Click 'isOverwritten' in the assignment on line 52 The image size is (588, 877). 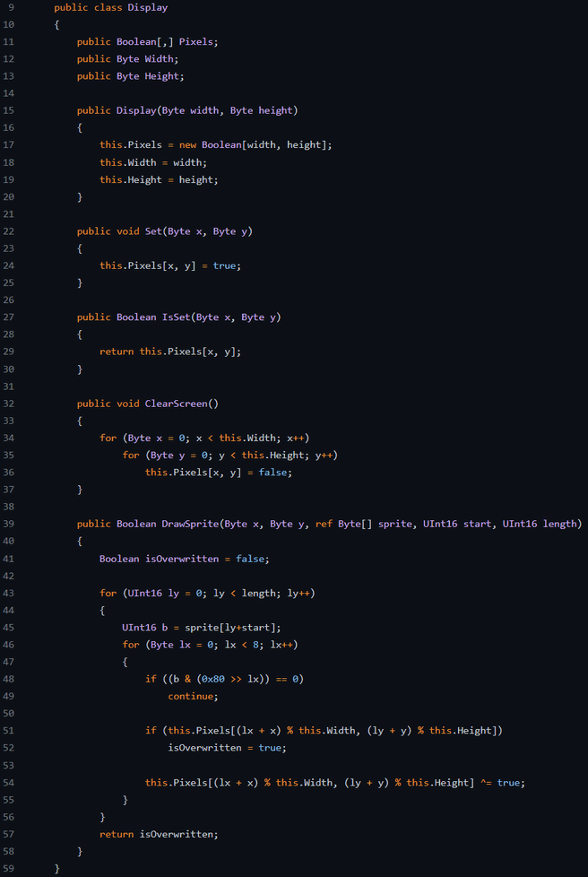204,748
